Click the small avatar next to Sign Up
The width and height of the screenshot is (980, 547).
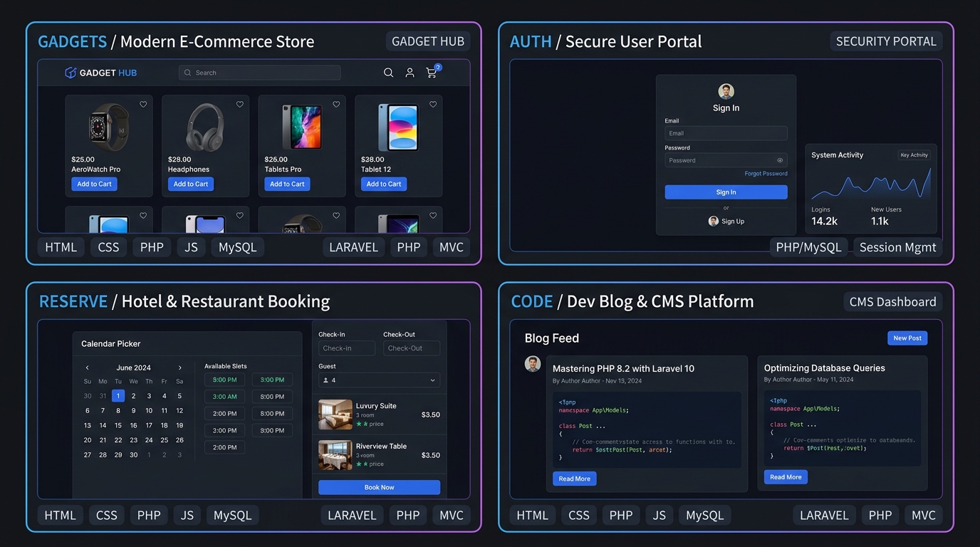pos(713,221)
